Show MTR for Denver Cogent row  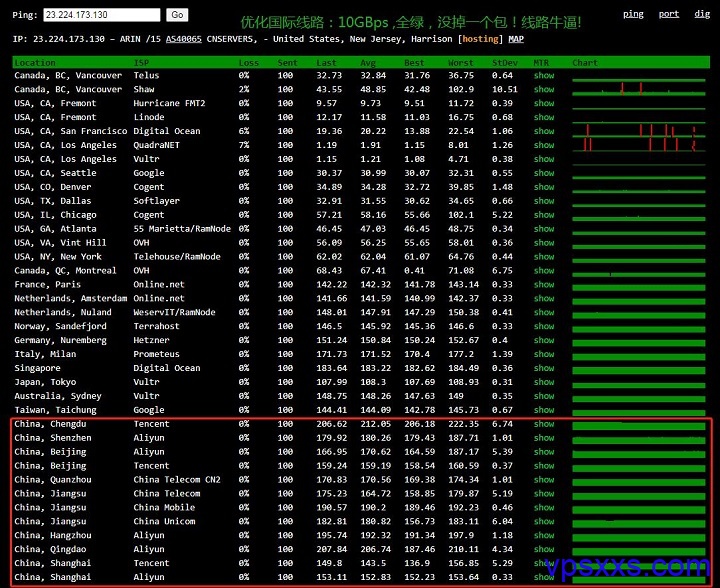click(544, 187)
